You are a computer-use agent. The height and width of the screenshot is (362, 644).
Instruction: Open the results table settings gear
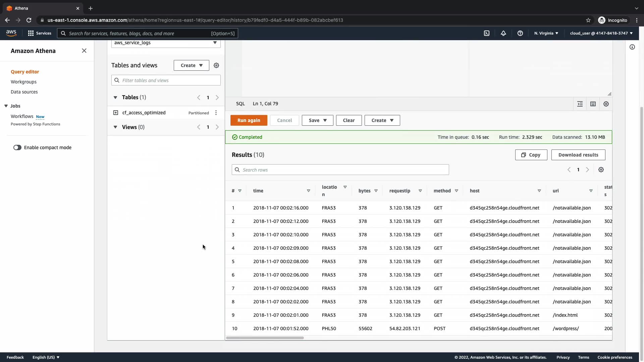[601, 170]
